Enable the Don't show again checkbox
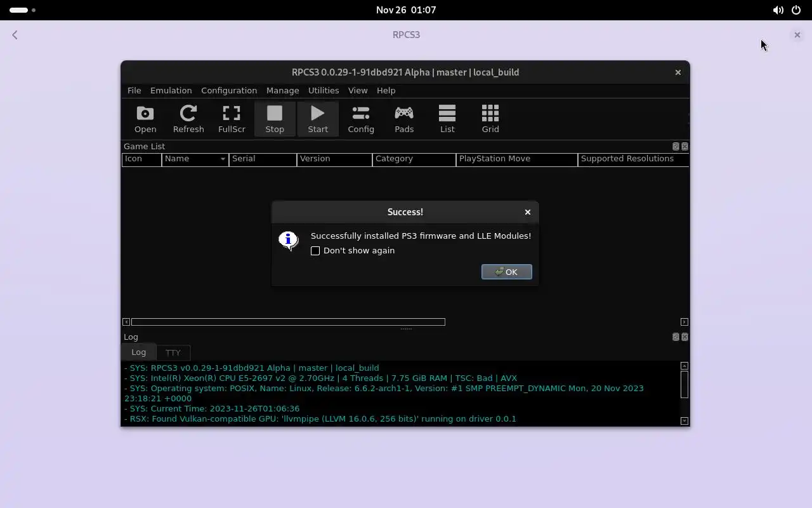 click(315, 251)
